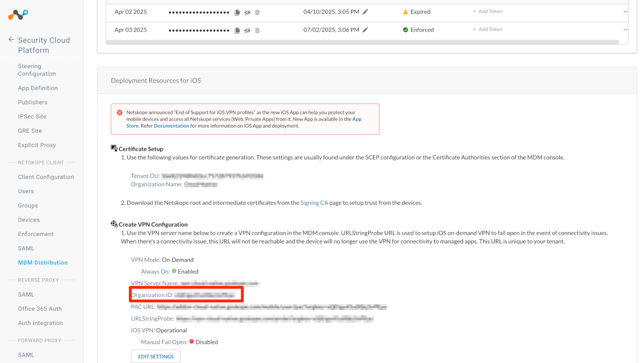644x363 pixels.
Task: Go back using the Security Cloud Platform arrow
Action: tap(11, 40)
